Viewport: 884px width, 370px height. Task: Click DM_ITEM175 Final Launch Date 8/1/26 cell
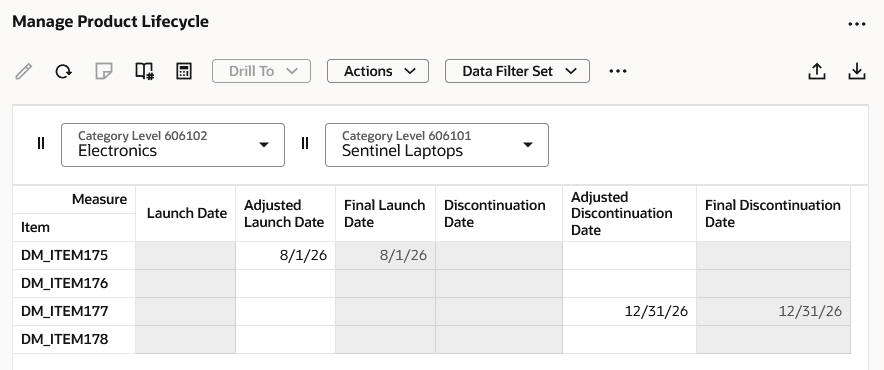coord(385,256)
